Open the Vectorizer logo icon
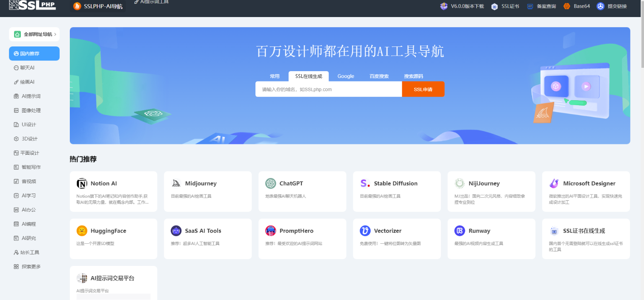The height and width of the screenshot is (300, 644). coord(365,231)
